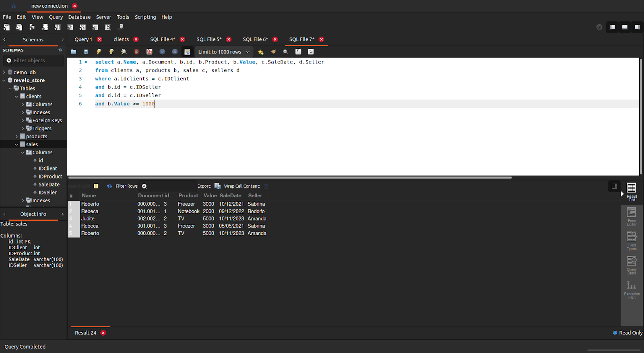
Task: Execute the query with lightning bolt icon
Action: [99, 51]
